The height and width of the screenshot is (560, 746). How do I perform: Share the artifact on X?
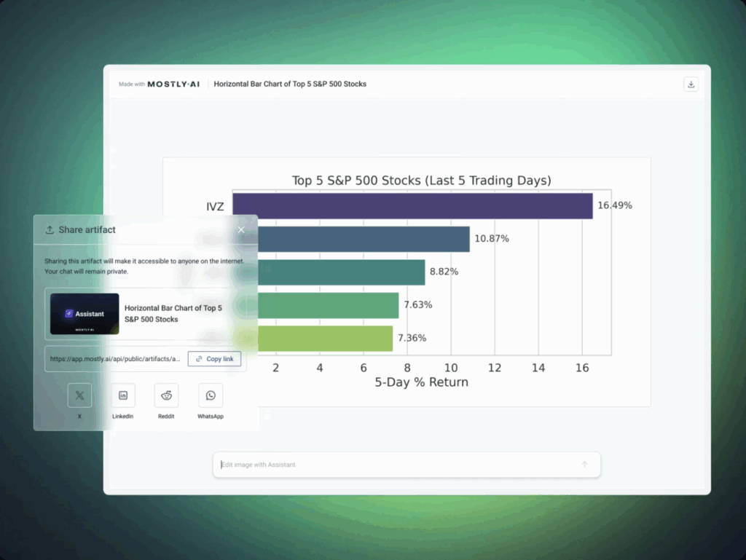pos(79,395)
